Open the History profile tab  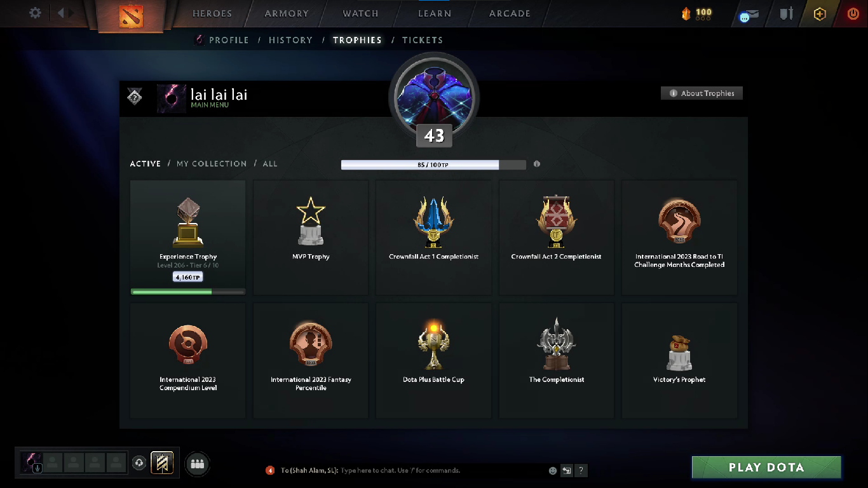[x=290, y=40]
